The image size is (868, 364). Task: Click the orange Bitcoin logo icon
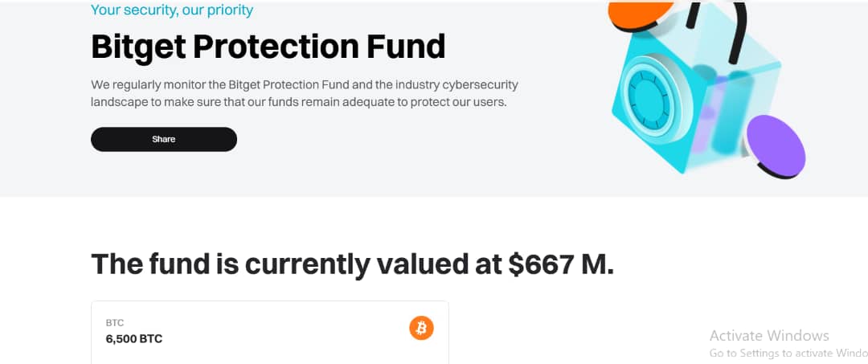tap(421, 329)
